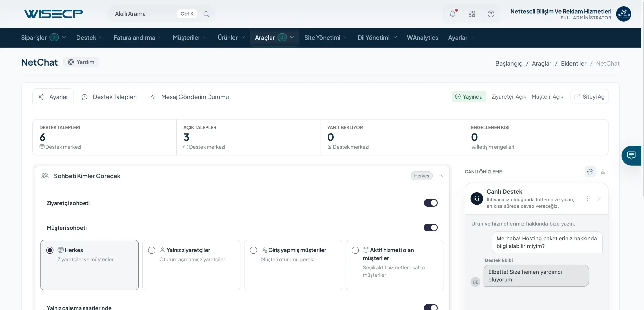Open the WAnalytics menu item
644x310 pixels.
422,38
